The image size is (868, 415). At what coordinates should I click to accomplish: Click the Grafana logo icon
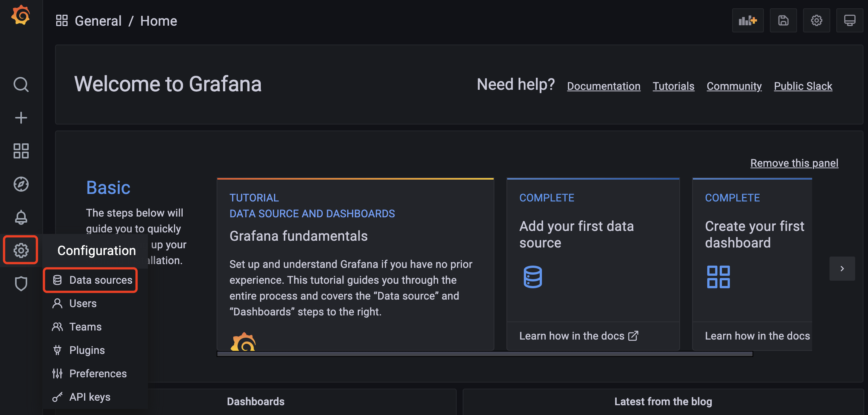[x=21, y=15]
